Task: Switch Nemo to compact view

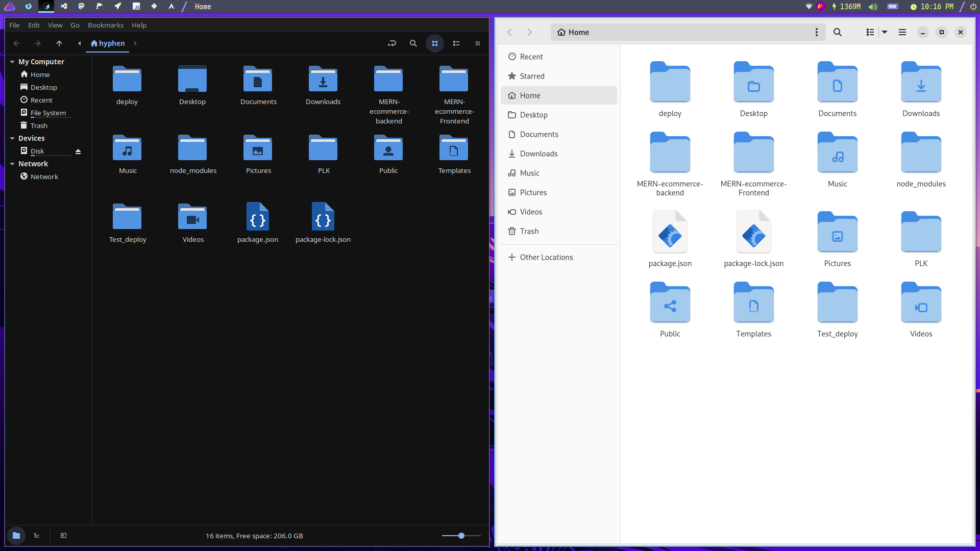Action: click(x=478, y=43)
